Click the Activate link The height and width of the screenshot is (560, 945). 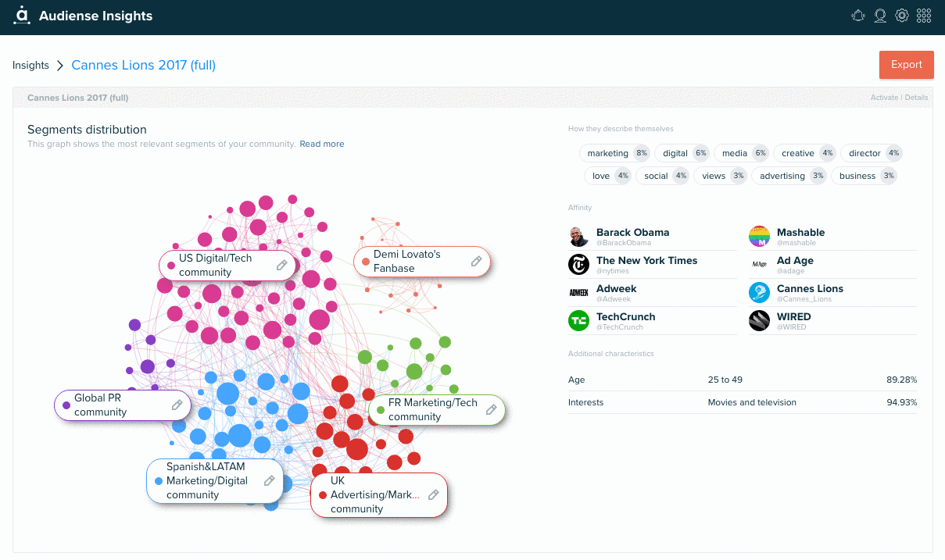(x=885, y=98)
